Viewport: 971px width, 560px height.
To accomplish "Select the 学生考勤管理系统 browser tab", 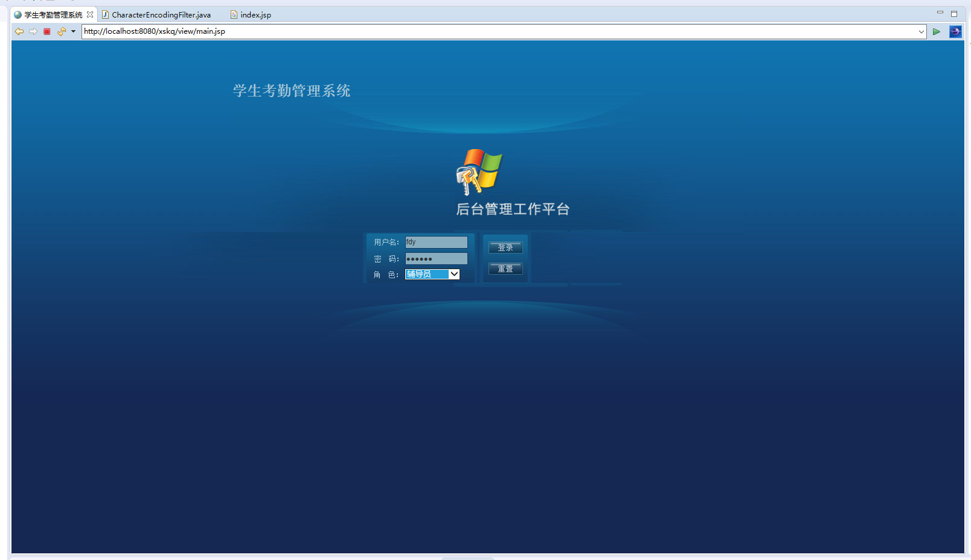I will 51,14.
